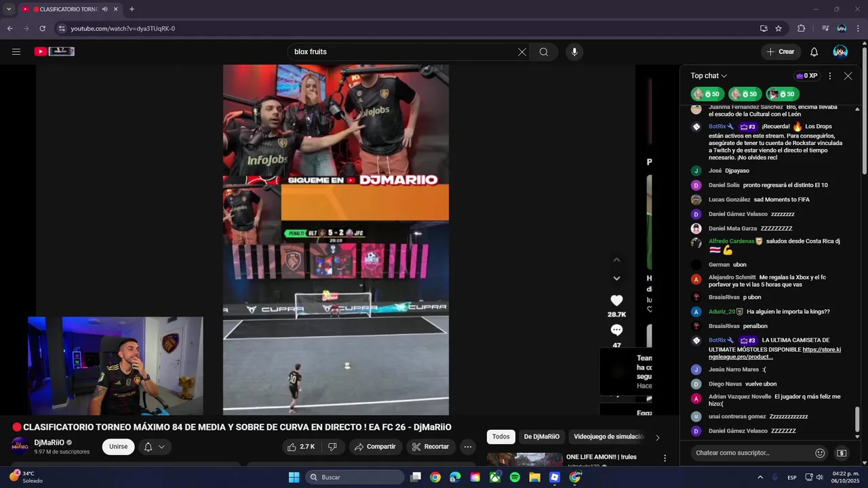View site information icon in address bar
The image size is (868, 488).
[x=62, y=28]
